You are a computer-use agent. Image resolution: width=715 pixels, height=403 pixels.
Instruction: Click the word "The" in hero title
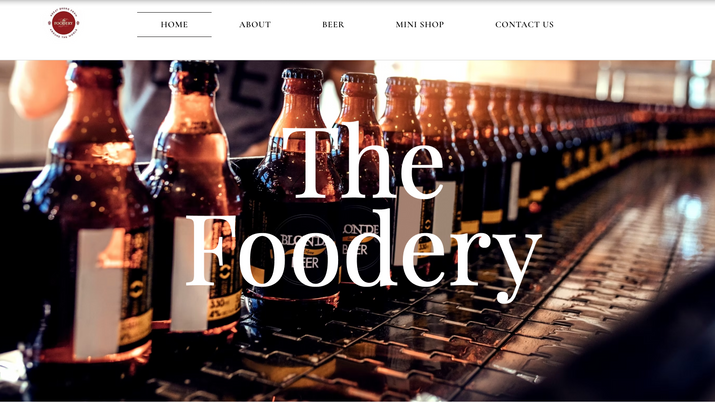(x=363, y=160)
